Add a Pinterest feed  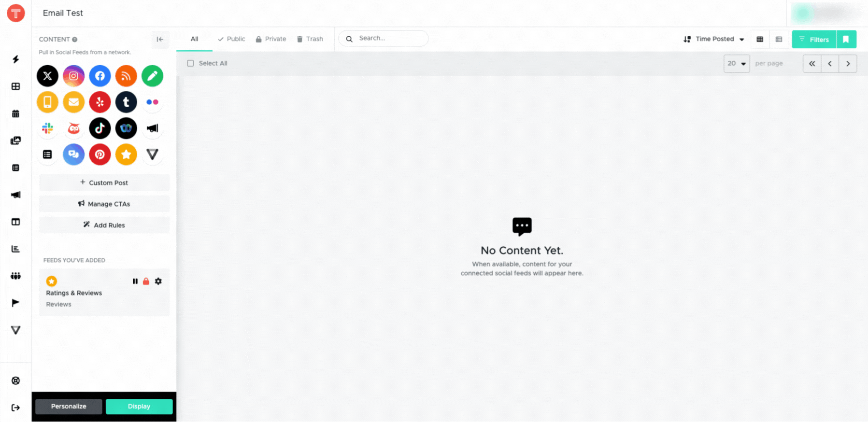pos(100,155)
